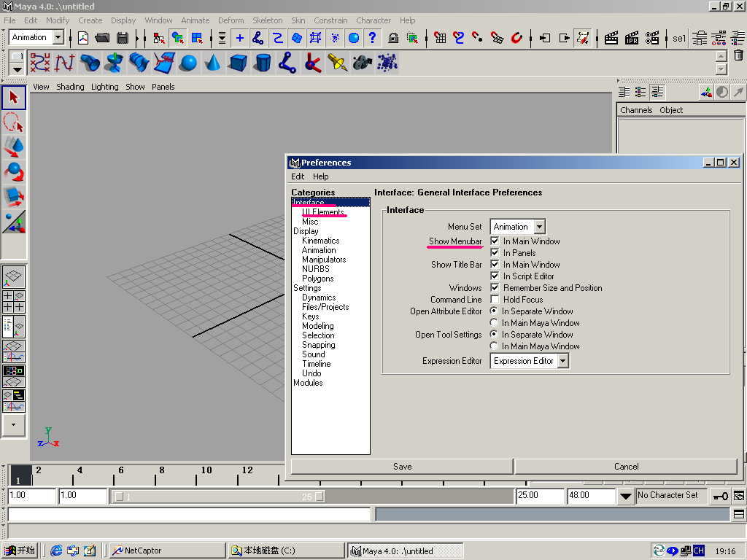Click the spotlight icon on shelf
Viewport: 747px width, 560px height.
337,63
